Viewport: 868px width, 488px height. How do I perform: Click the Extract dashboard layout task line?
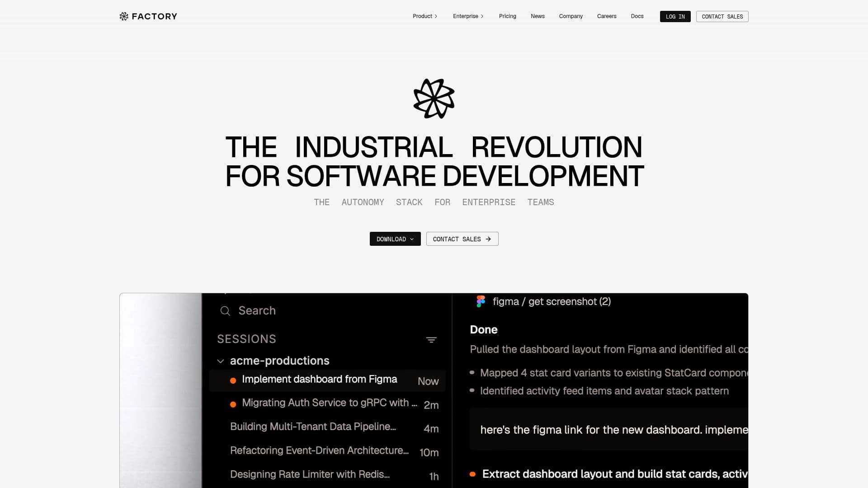pyautogui.click(x=609, y=474)
